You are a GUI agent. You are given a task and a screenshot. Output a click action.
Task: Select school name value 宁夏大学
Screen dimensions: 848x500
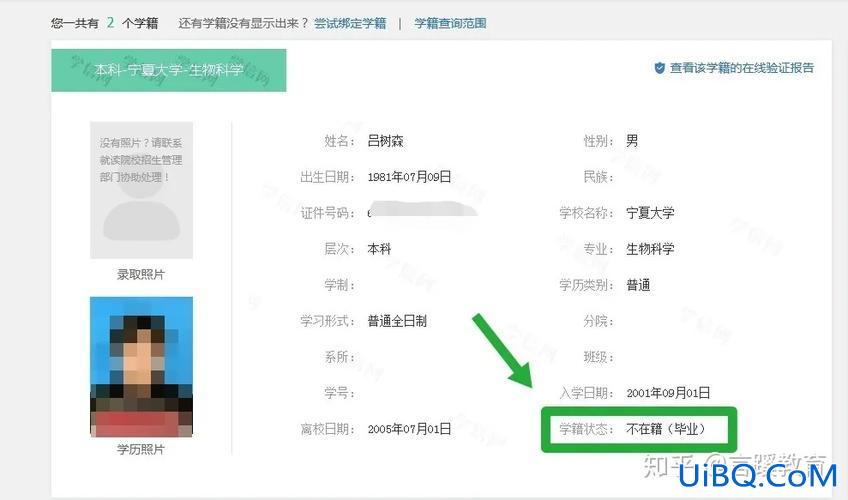pyautogui.click(x=650, y=213)
